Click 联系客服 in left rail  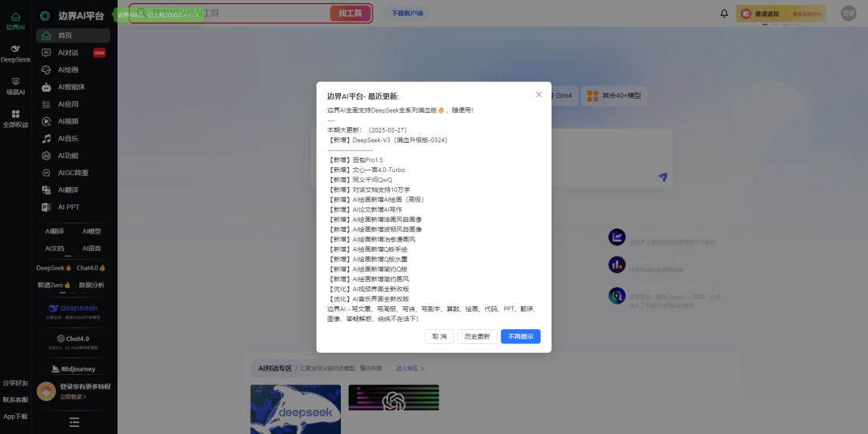[16, 400]
